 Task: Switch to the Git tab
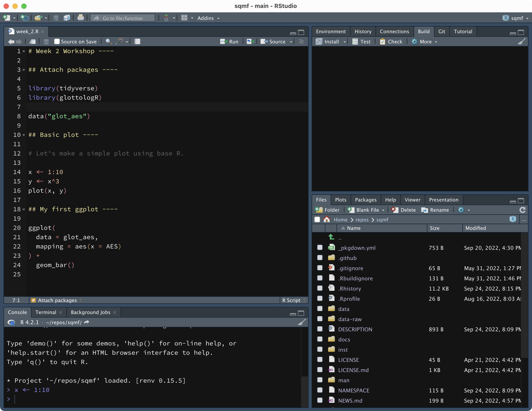coord(441,31)
